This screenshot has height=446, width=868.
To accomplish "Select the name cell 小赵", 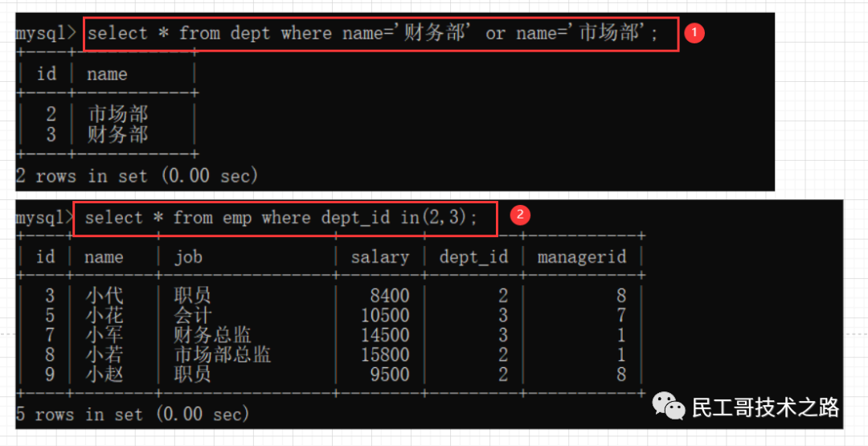I will click(104, 374).
